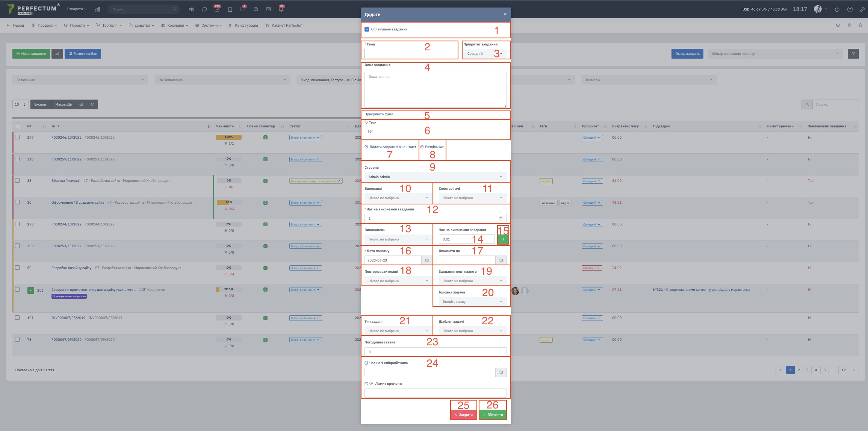This screenshot has height=431, width=868.
Task: Open the Тип задачі dropdown
Action: [398, 331]
